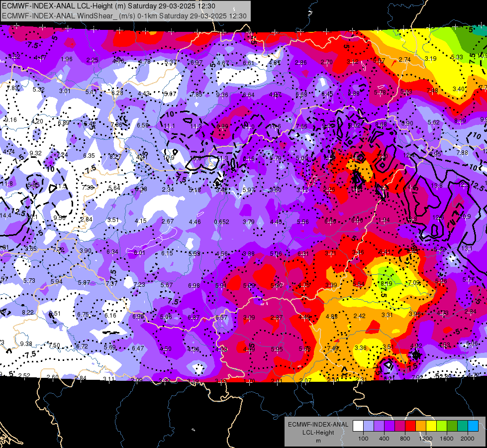This screenshot has width=487, height=448.
Task: Click the legend unit label m
Action: click(x=318, y=441)
